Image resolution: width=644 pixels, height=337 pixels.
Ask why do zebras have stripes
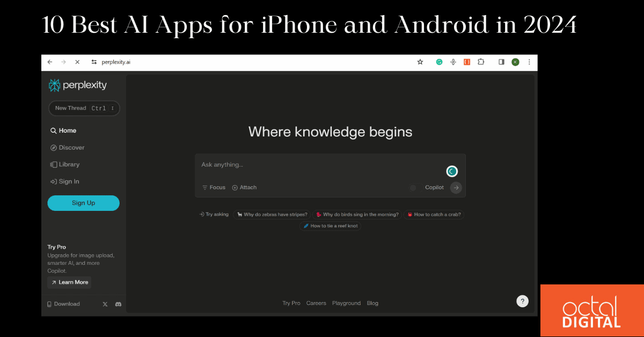(272, 214)
